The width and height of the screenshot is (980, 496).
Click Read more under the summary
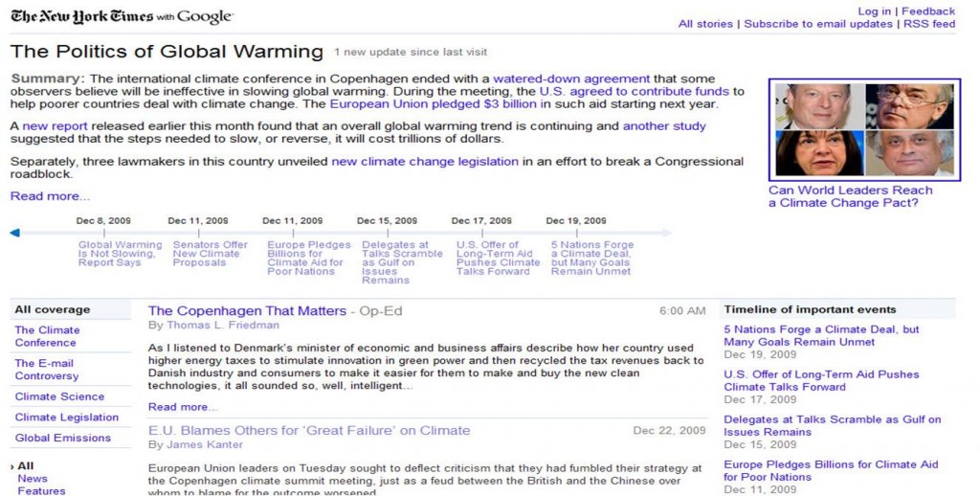coord(50,195)
